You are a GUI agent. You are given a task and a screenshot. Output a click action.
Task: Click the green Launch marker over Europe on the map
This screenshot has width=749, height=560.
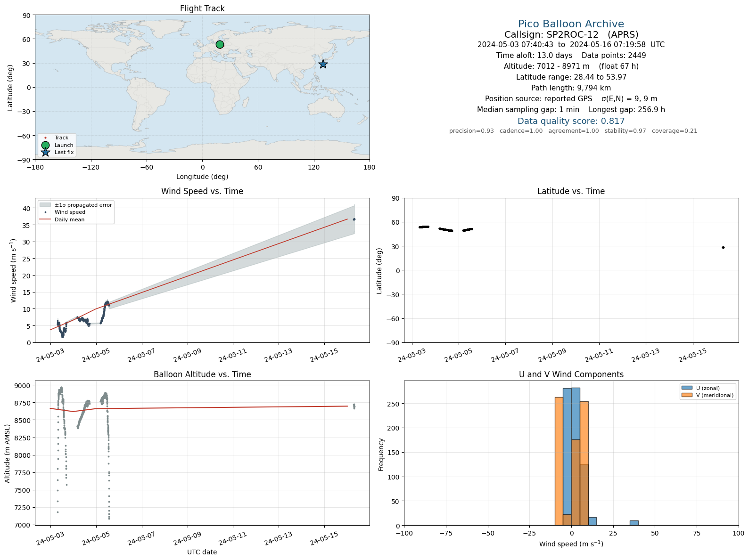point(220,44)
